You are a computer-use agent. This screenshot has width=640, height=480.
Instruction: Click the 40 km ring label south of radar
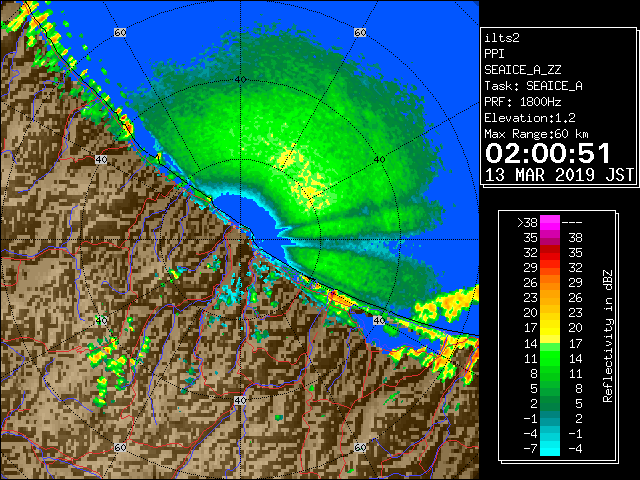point(240,400)
